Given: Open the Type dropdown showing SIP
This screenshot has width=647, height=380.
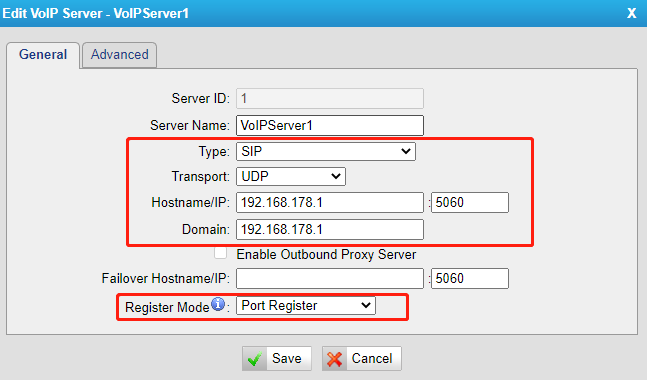Looking at the screenshot, I should tap(326, 151).
